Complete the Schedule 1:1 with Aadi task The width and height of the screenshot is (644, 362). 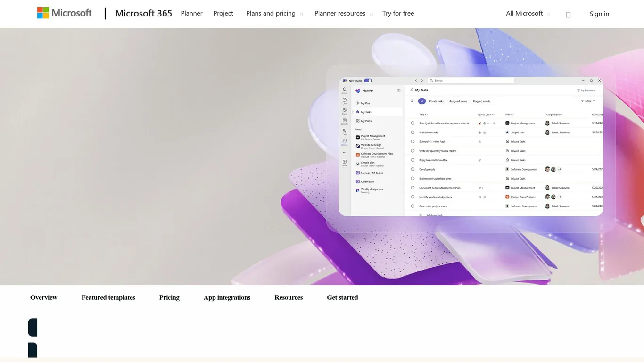click(x=413, y=141)
